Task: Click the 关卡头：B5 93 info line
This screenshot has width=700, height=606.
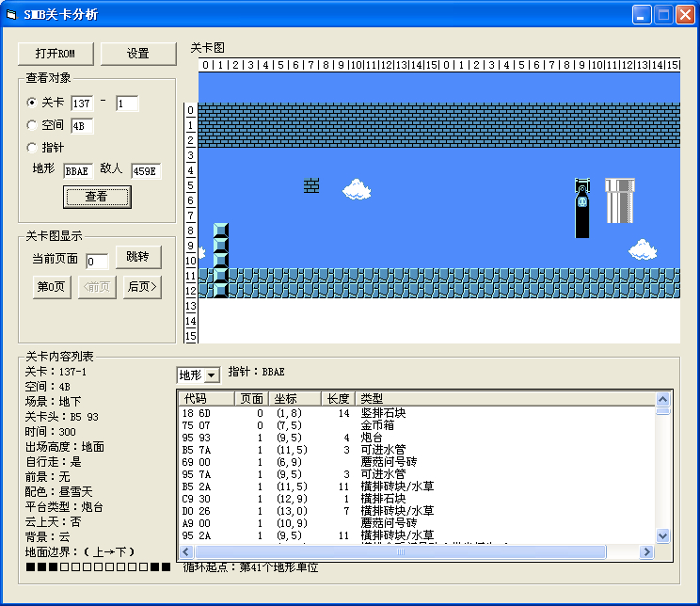Action: 61,417
